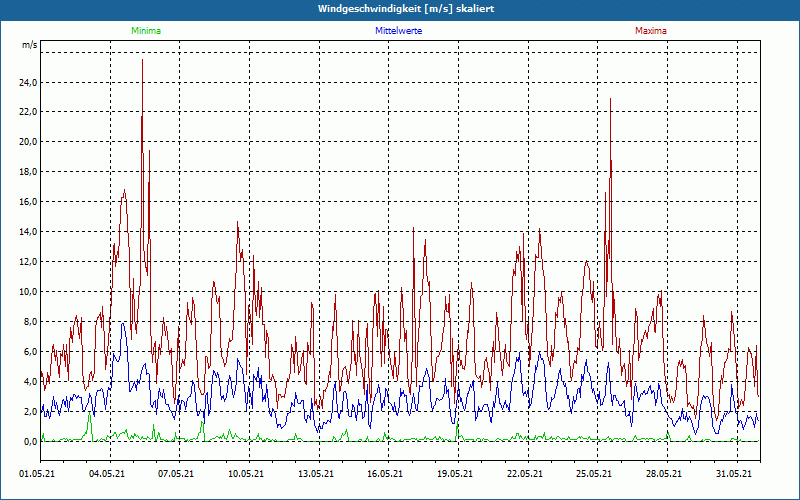Click the 0,0 y-axis label
Image resolution: width=800 pixels, height=500 pixels.
(x=30, y=442)
